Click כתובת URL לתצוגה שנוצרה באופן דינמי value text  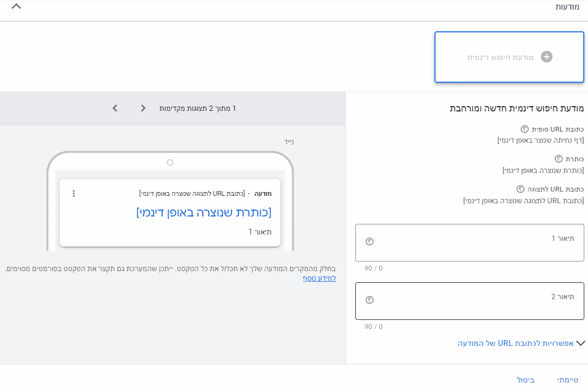point(524,201)
